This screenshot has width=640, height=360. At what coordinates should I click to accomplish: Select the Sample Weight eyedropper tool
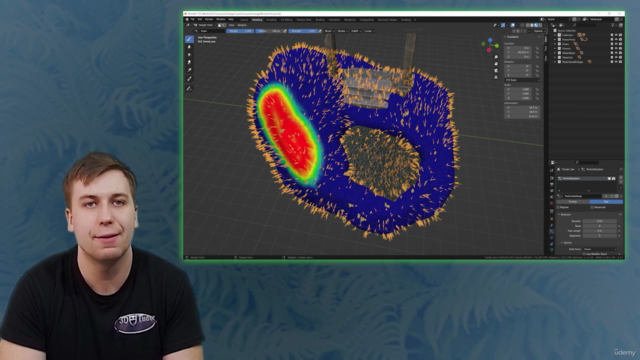[x=189, y=78]
